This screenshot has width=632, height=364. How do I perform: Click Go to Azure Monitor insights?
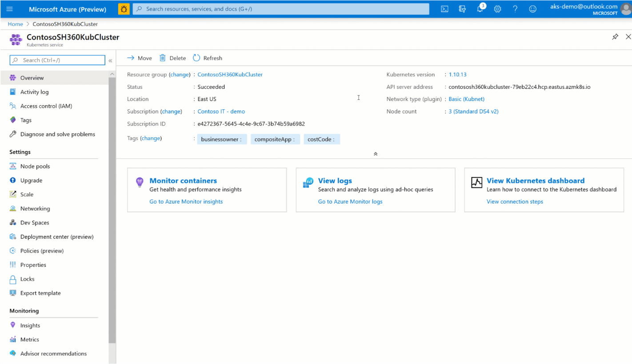[186, 202]
